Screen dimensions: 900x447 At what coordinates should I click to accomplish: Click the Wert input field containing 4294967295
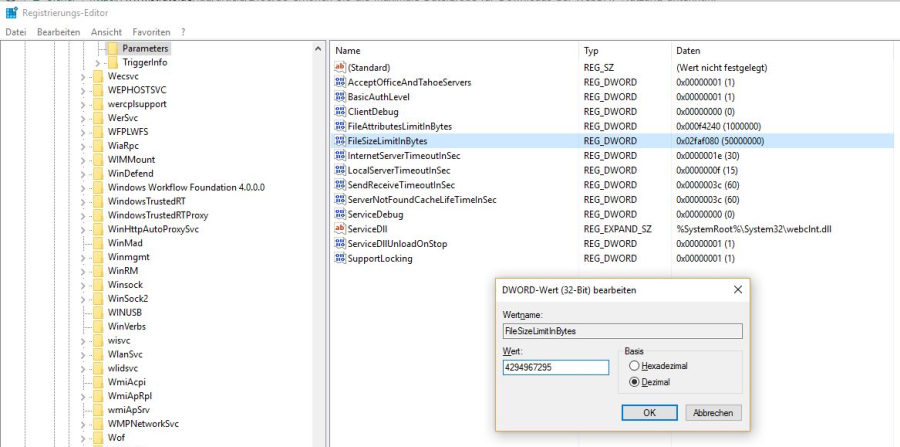(x=556, y=368)
